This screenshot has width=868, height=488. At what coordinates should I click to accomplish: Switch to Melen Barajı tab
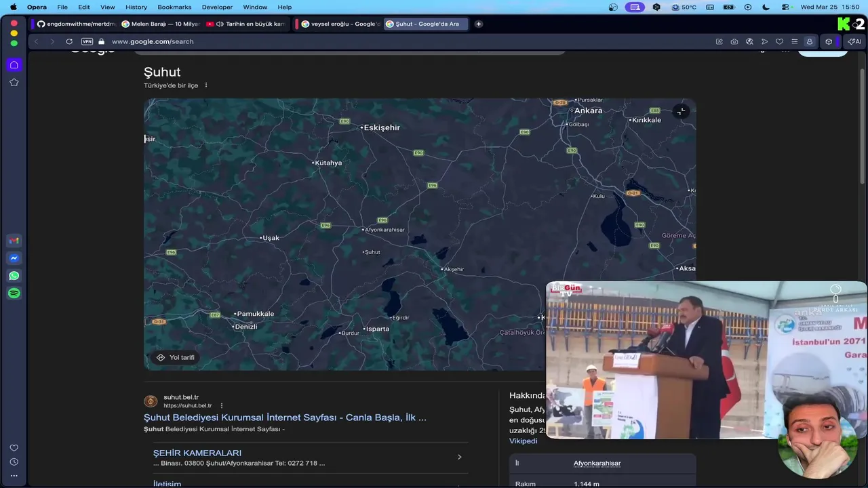(x=161, y=24)
